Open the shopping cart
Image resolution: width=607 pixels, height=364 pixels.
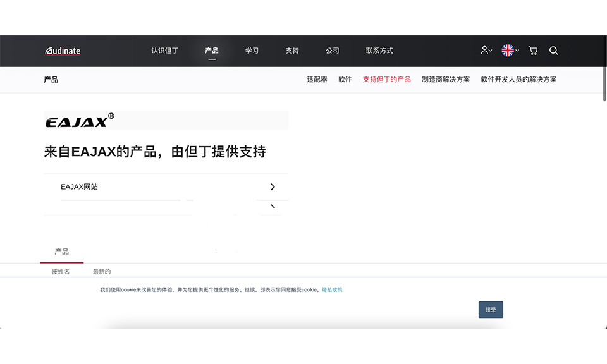[533, 51]
